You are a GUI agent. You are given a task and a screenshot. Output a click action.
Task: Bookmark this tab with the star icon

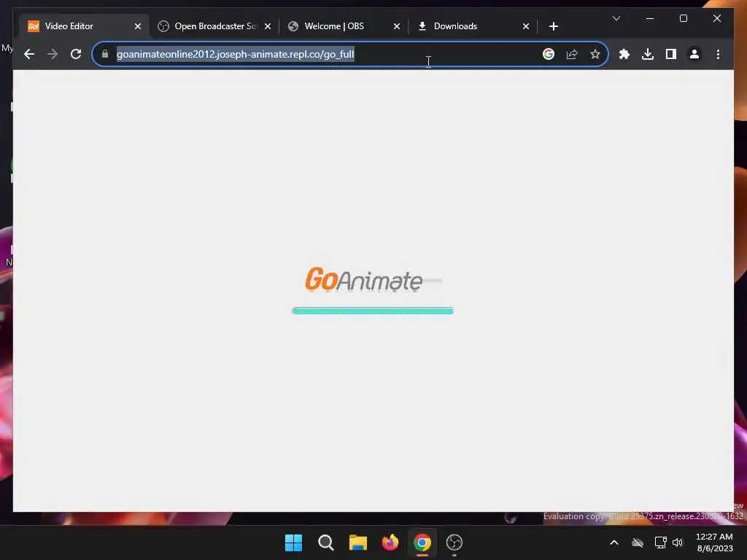click(x=595, y=54)
